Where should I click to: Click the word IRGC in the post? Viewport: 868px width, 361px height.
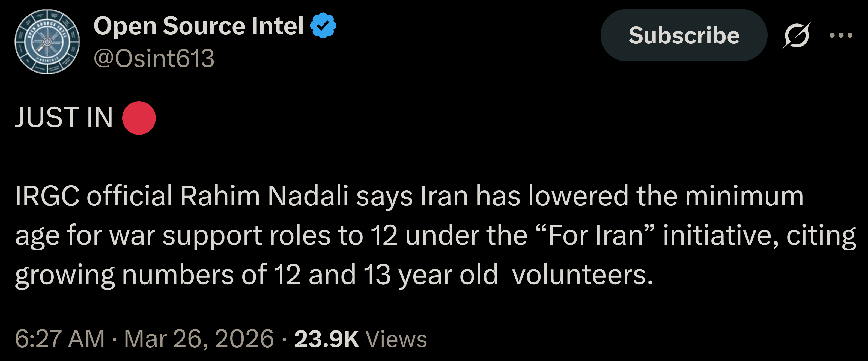coord(47,196)
